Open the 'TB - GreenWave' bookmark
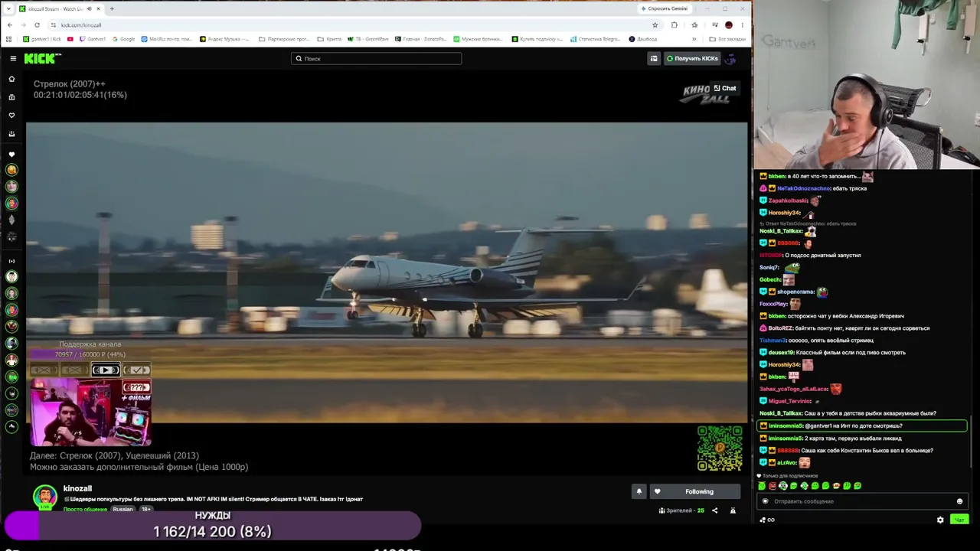Image resolution: width=980 pixels, height=551 pixels. pos(368,39)
